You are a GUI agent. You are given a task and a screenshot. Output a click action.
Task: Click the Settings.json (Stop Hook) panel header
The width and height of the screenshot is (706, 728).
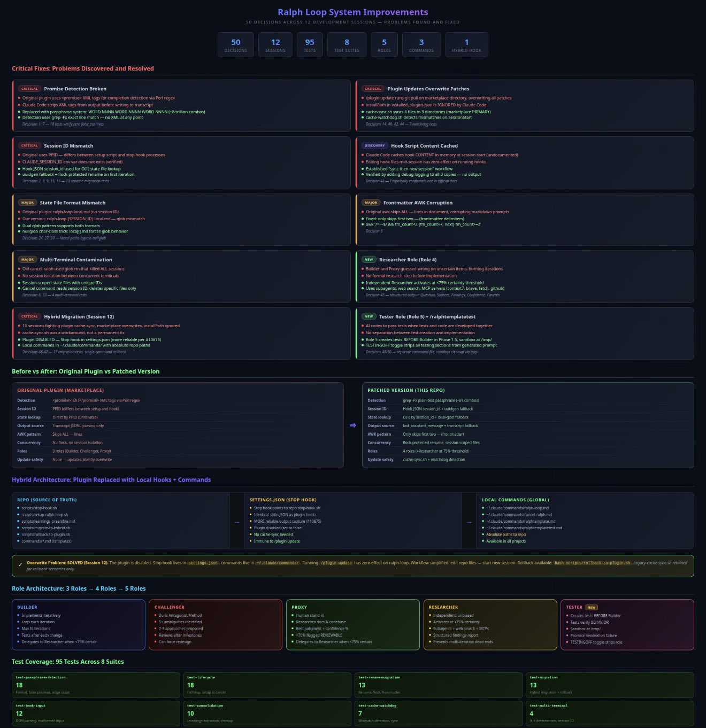(283, 500)
